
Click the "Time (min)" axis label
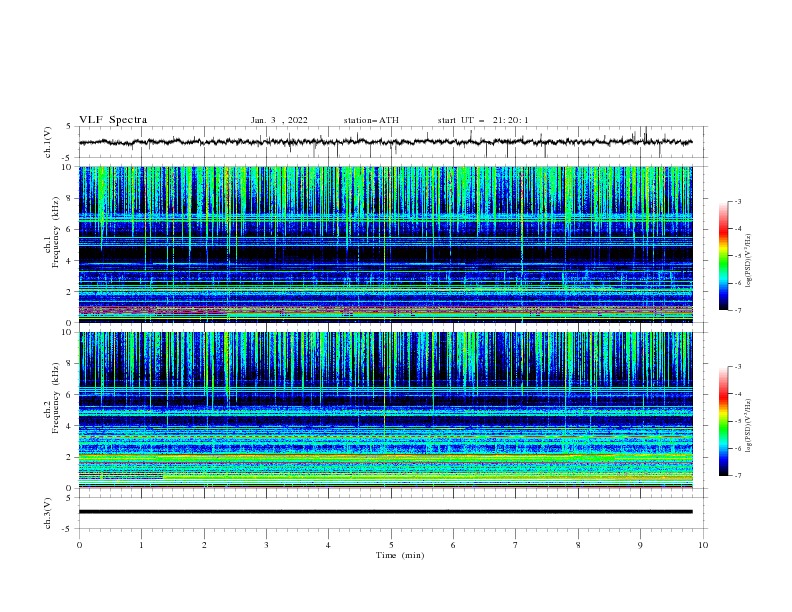pos(400,555)
